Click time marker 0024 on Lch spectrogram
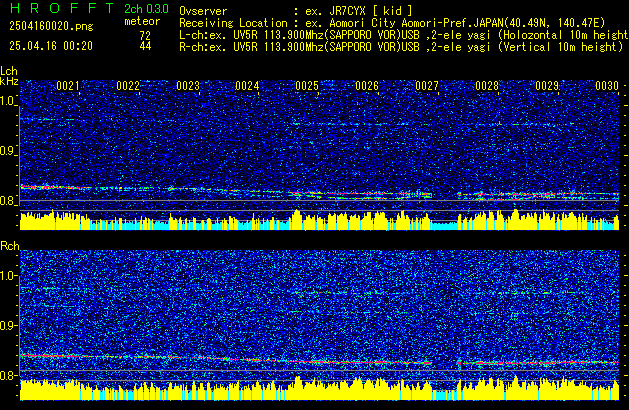Screen dimensions: 629x410 pyautogui.click(x=247, y=86)
